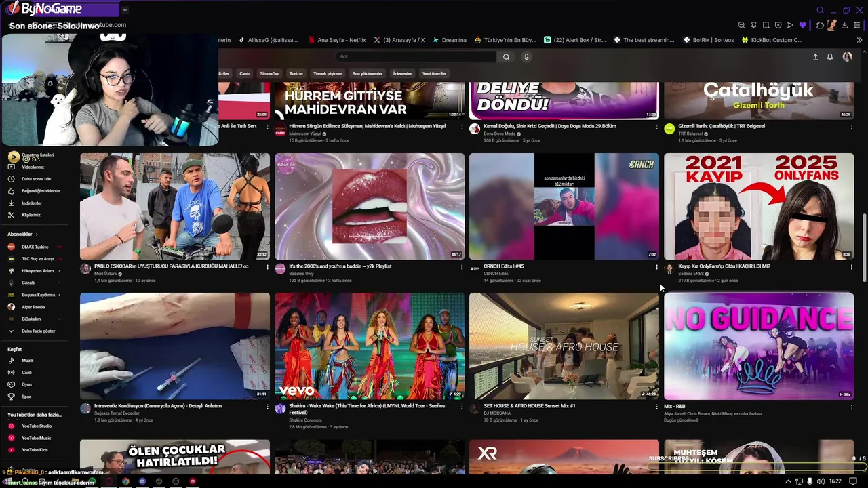Open DMAX Türkiye subscription channel

pyautogui.click(x=34, y=247)
